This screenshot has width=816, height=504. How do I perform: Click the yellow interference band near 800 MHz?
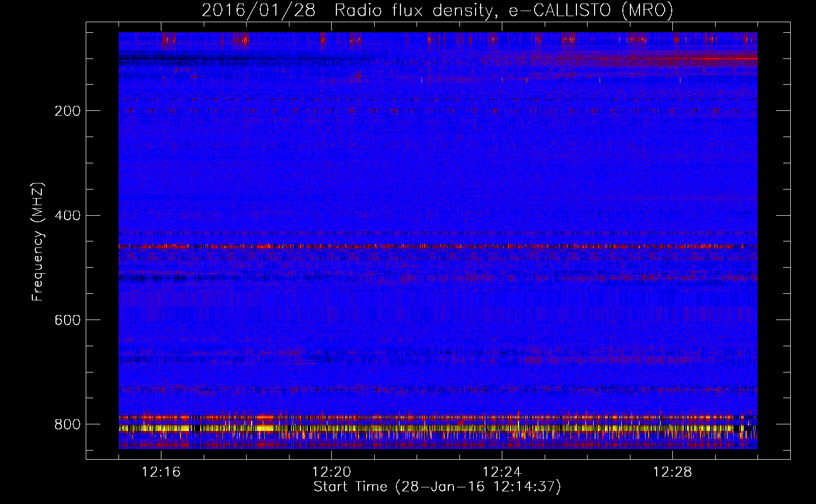click(x=438, y=428)
